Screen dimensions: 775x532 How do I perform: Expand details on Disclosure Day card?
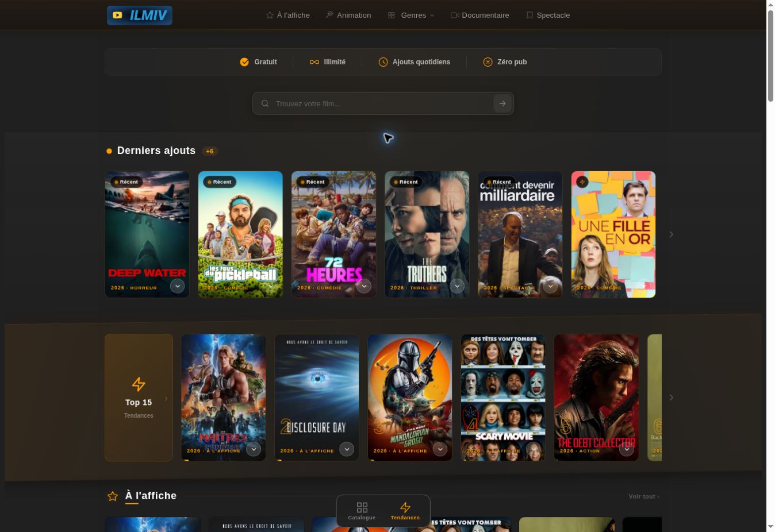(x=347, y=449)
